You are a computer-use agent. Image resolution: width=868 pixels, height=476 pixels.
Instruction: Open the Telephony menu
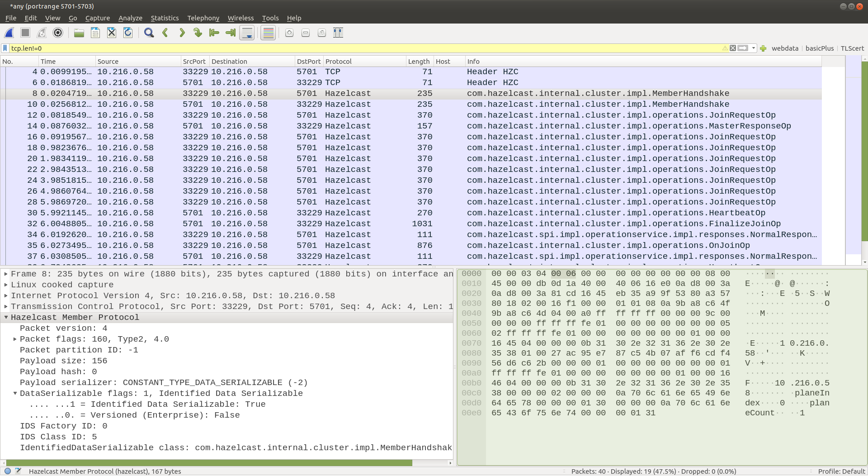[203, 18]
